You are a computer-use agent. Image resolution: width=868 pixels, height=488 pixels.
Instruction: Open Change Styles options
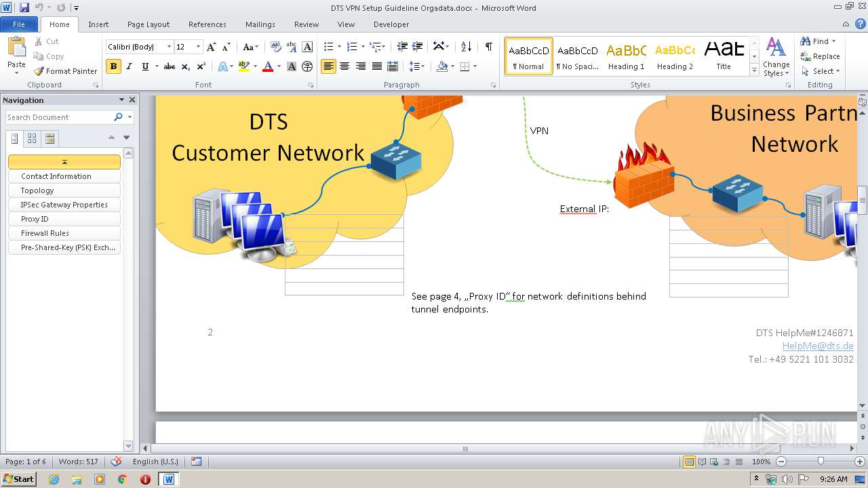pos(776,57)
